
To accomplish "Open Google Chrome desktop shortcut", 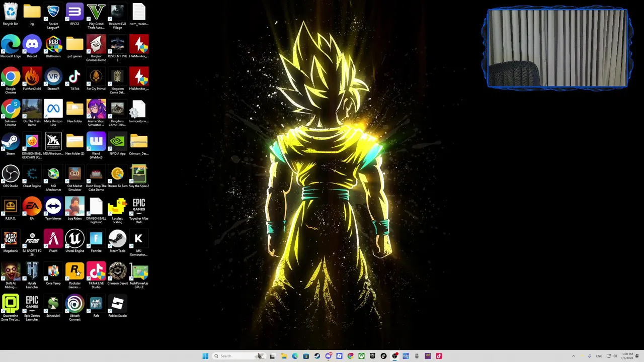I will pos(11,81).
